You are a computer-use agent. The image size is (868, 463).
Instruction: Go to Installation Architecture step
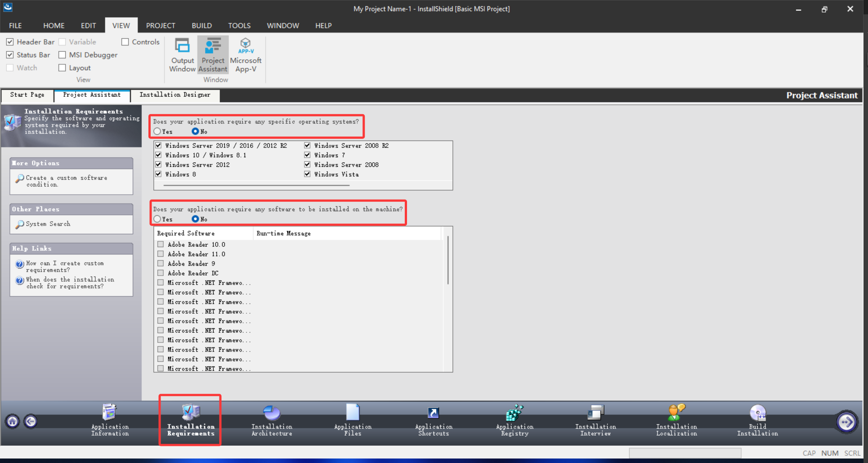coord(272,420)
